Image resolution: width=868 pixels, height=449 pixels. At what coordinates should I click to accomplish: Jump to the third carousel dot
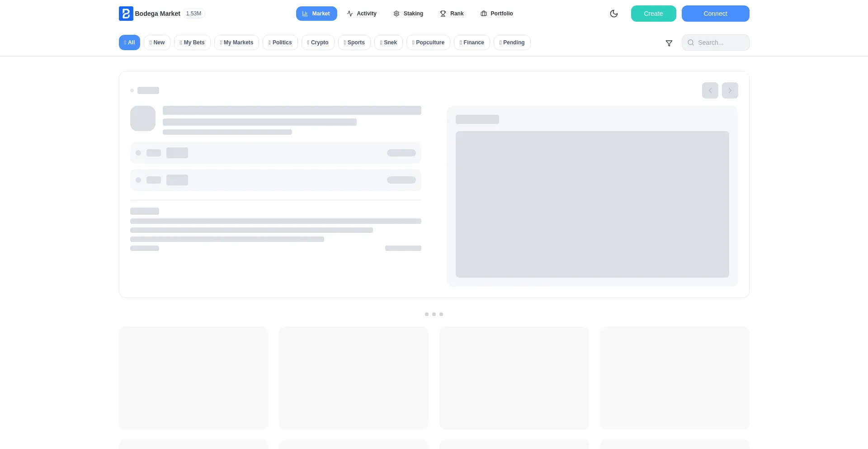(x=441, y=314)
